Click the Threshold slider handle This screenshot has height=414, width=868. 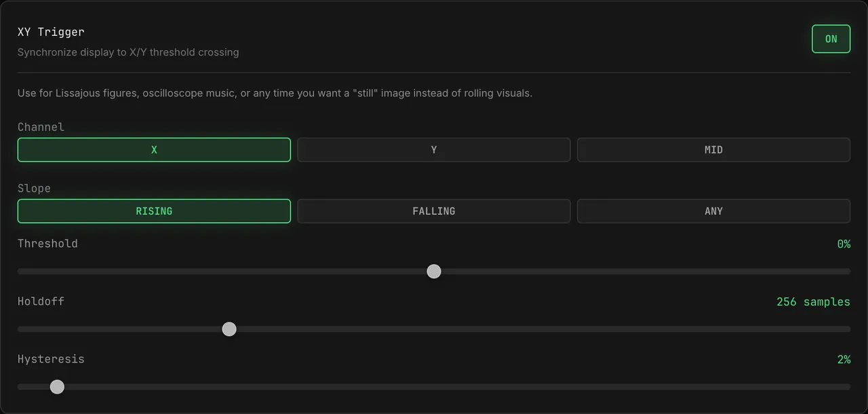click(x=434, y=271)
